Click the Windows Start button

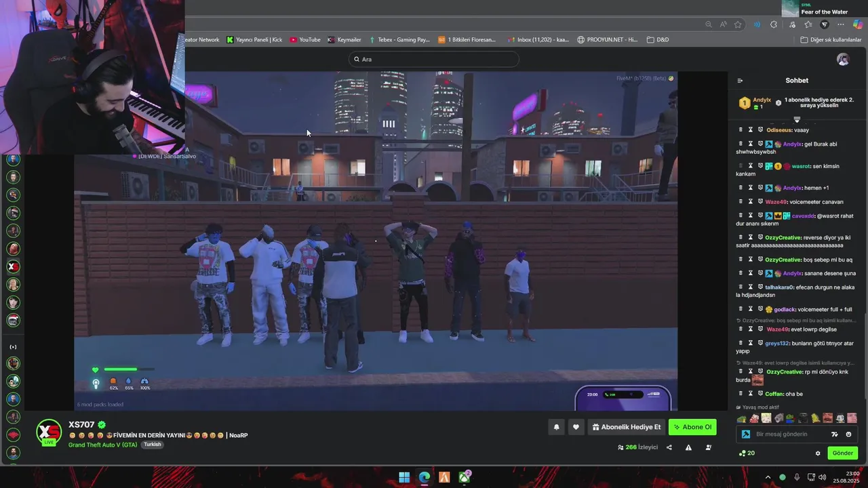click(404, 477)
